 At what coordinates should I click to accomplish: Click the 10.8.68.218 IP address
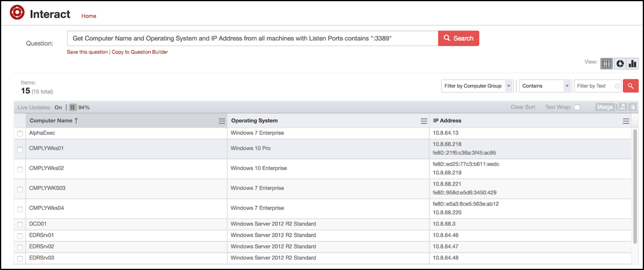click(x=447, y=145)
